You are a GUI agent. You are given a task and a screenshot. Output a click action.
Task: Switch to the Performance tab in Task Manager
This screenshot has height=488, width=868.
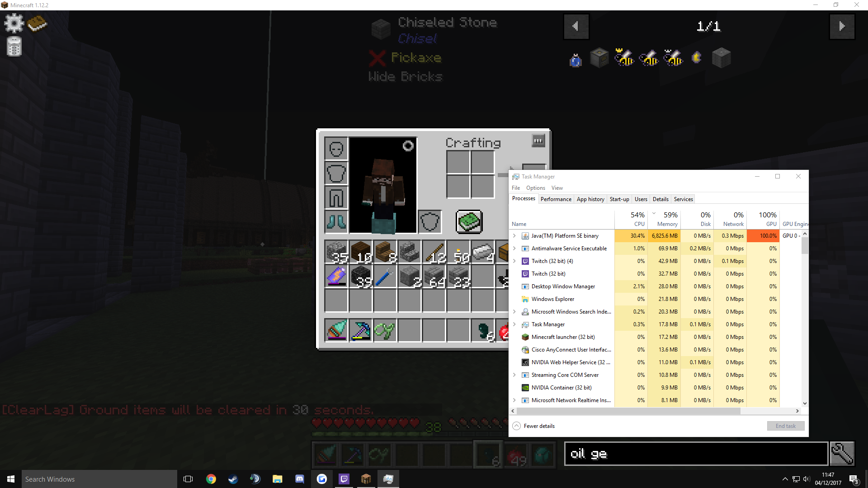point(556,199)
